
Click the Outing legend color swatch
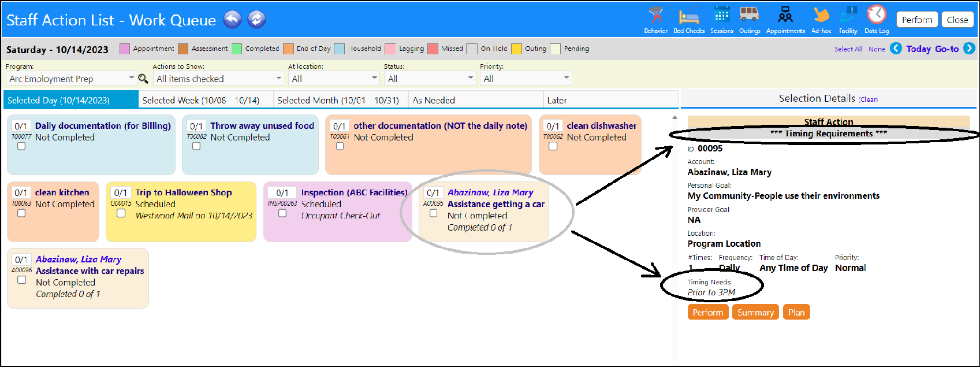516,49
